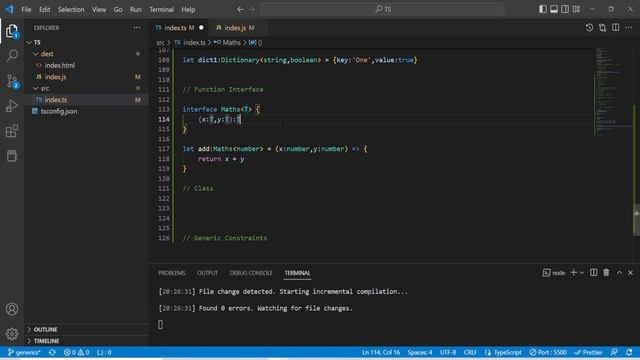Screen dimensions: 640x360
Task: Open the Accounts menu icon
Action: coord(12,309)
